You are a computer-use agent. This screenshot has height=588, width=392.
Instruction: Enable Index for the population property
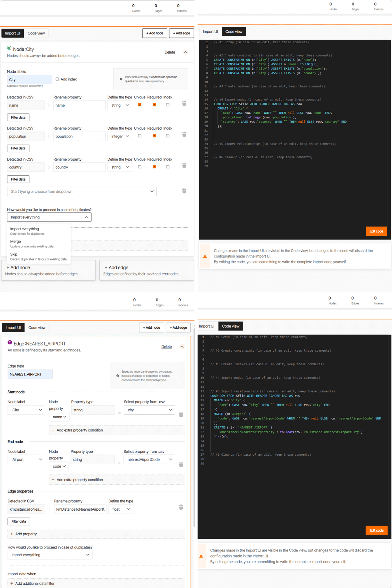(x=168, y=136)
